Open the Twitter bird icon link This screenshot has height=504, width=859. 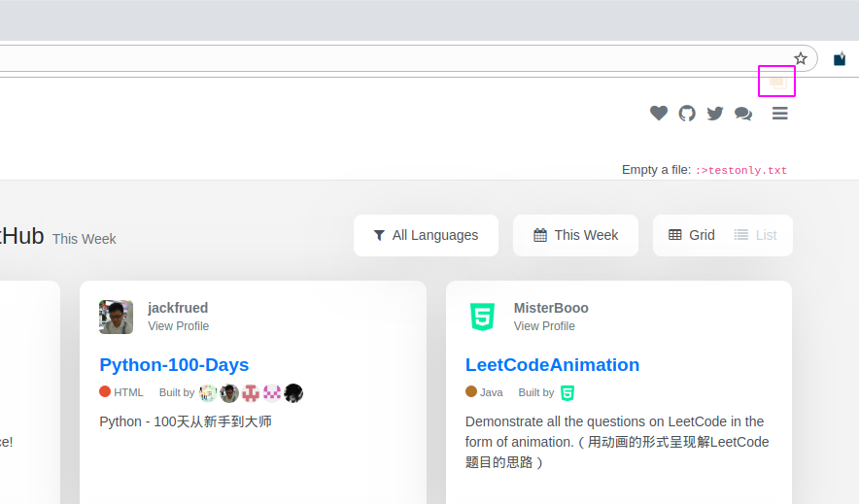click(x=715, y=114)
